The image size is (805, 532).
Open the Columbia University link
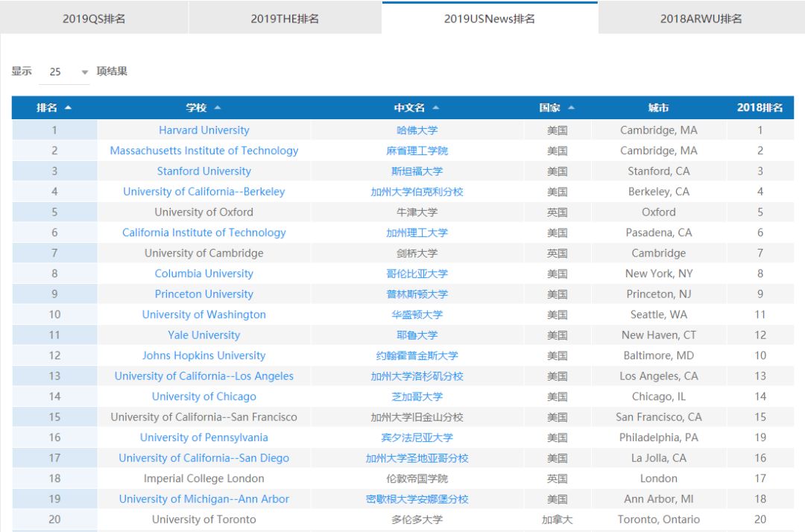click(x=203, y=274)
